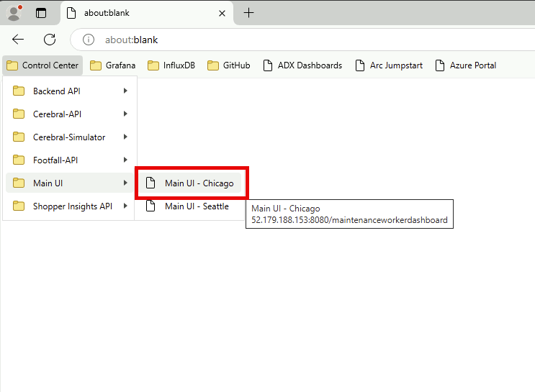The height and width of the screenshot is (392, 535).
Task: Click the arrow beside Backend API
Action: pyautogui.click(x=125, y=91)
